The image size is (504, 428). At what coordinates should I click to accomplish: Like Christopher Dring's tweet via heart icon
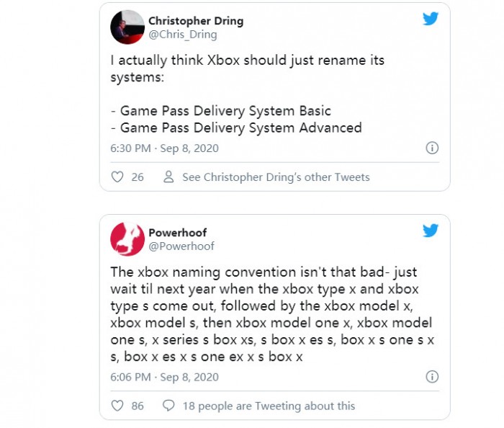coord(118,177)
